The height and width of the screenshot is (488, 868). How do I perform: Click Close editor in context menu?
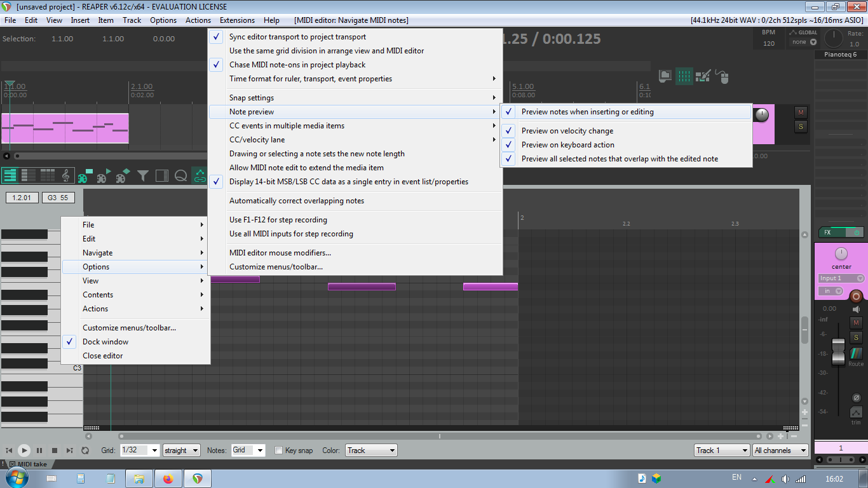tap(135, 356)
